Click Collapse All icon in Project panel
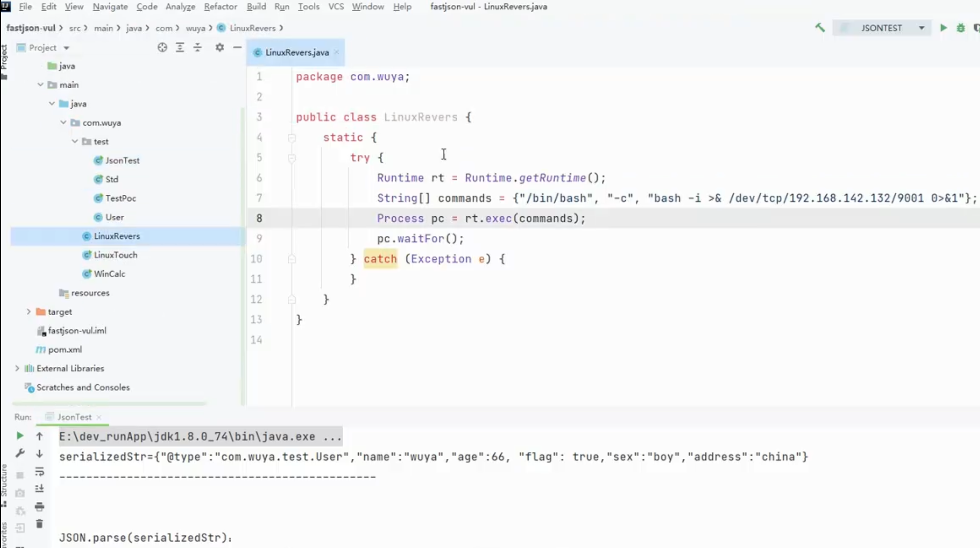 pyautogui.click(x=197, y=47)
